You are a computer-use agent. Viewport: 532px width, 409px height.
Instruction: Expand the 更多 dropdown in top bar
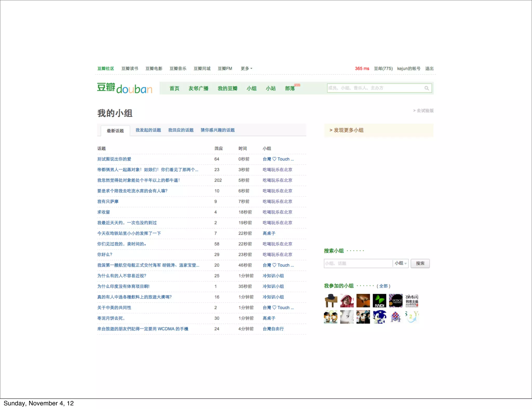coord(246,69)
